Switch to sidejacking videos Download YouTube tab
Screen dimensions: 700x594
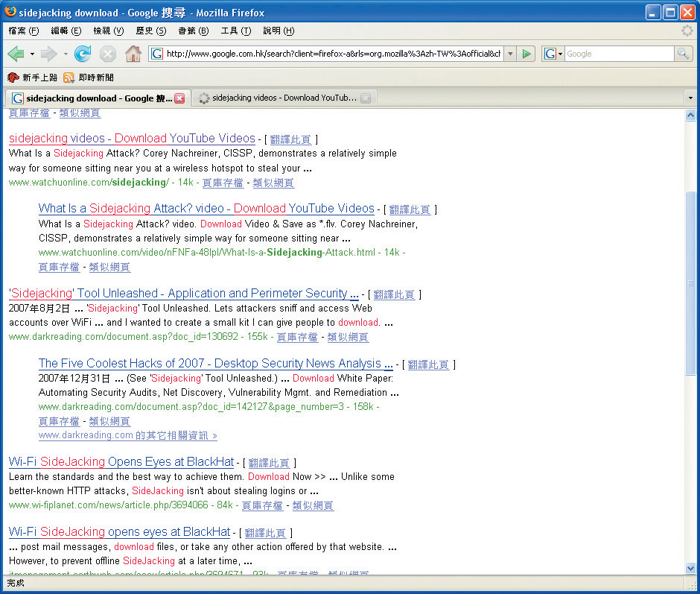point(284,98)
